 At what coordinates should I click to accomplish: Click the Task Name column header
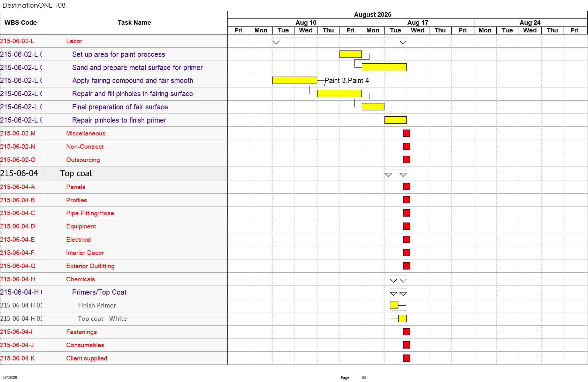point(135,23)
